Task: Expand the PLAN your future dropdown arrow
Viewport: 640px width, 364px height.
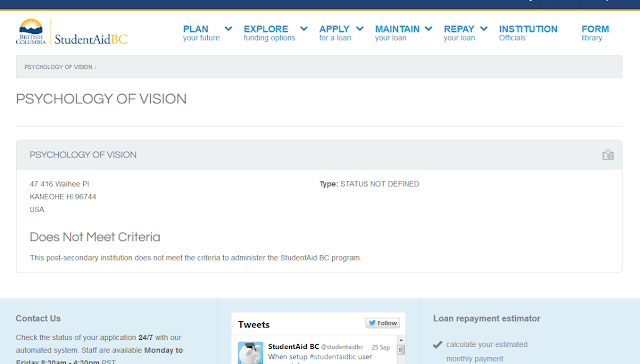Action: [x=229, y=29]
